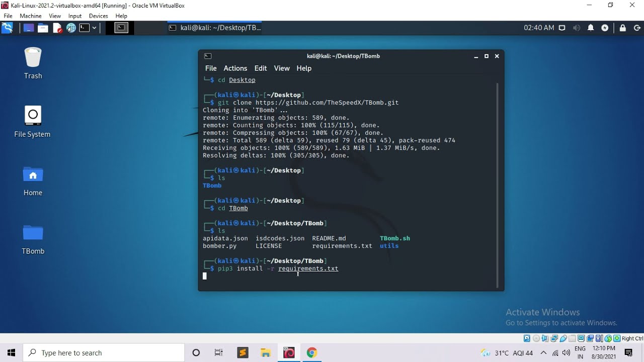Open VirtualBox File menu
Image resolution: width=644 pixels, height=362 pixels.
click(8, 16)
